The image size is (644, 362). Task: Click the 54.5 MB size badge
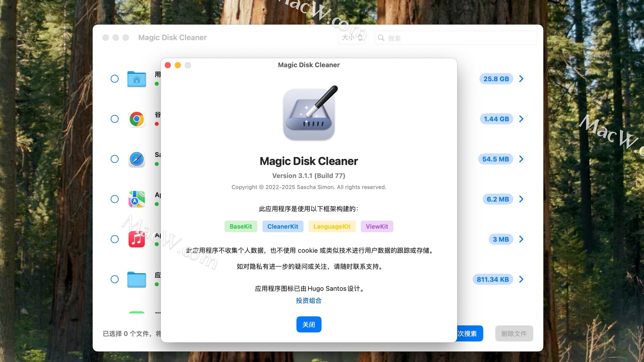(496, 159)
